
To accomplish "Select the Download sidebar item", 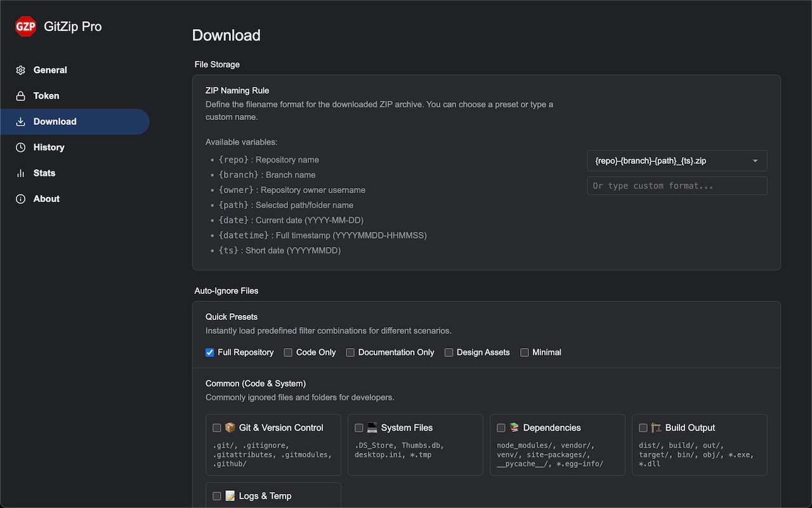I will pyautogui.click(x=75, y=121).
